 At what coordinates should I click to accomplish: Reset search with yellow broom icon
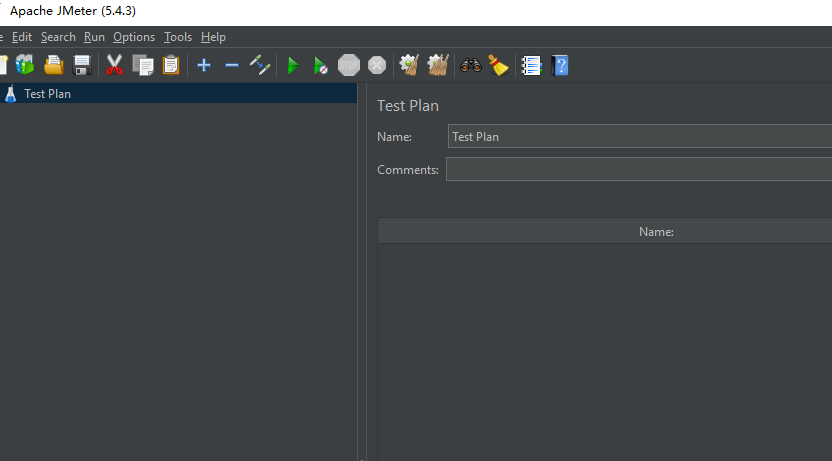pyautogui.click(x=498, y=65)
